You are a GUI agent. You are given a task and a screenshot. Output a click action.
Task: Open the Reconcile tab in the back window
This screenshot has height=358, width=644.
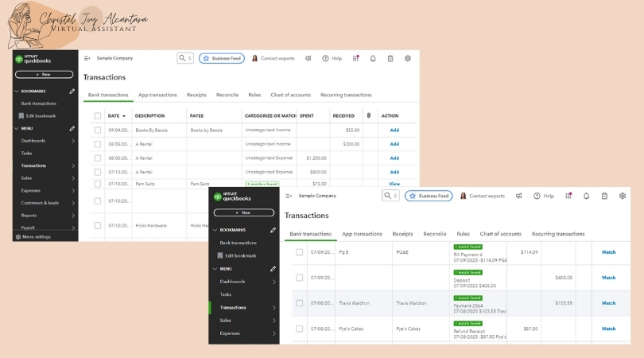pos(227,95)
